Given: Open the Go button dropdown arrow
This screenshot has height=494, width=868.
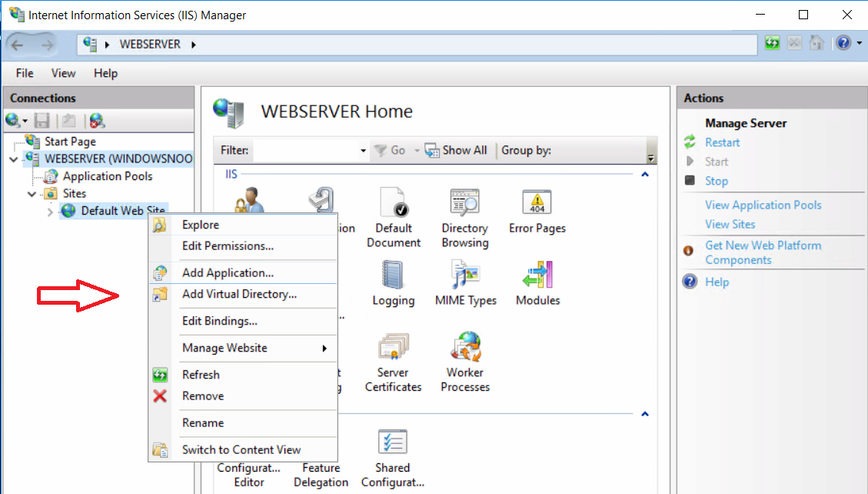Looking at the screenshot, I should 416,151.
